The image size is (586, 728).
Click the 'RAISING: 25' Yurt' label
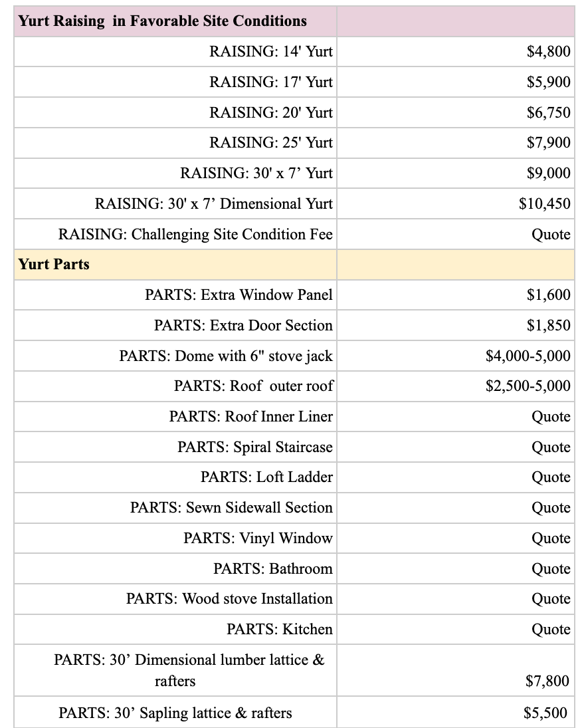(271, 142)
